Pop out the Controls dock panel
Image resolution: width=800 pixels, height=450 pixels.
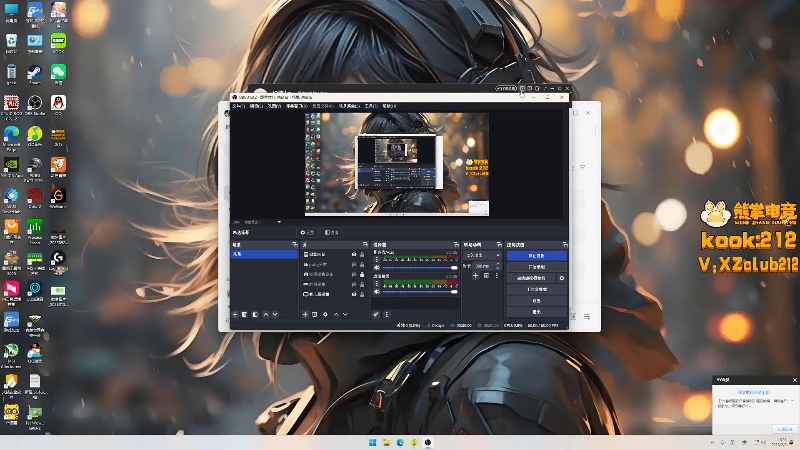coord(564,245)
